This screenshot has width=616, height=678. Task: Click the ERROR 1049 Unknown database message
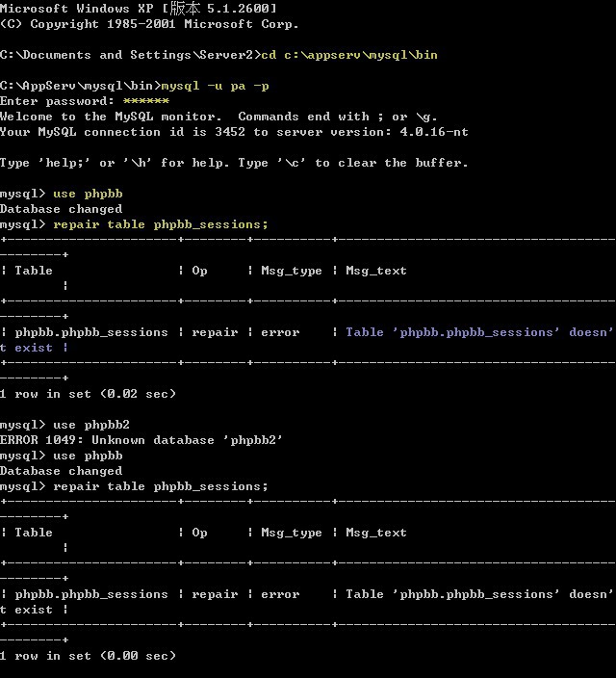pos(141,440)
